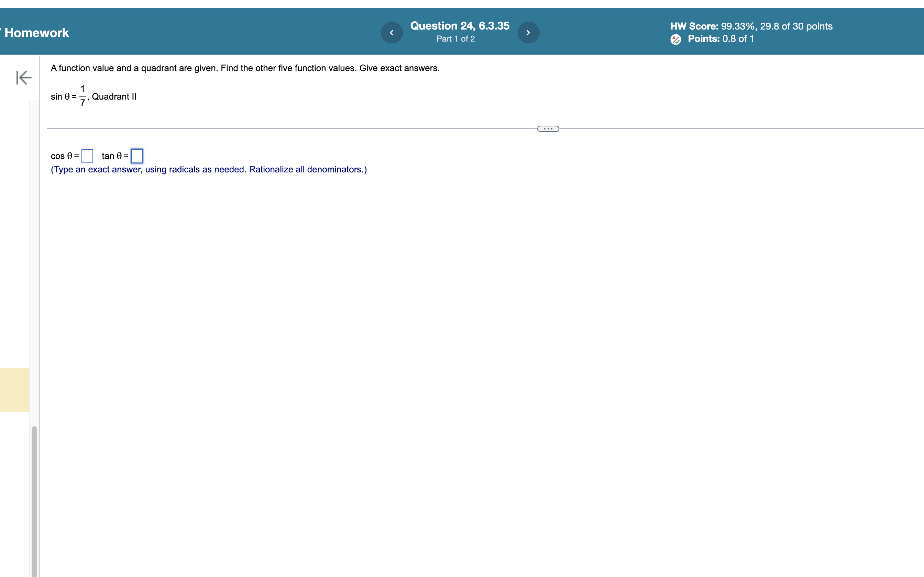Click the Homework title text

click(36, 32)
